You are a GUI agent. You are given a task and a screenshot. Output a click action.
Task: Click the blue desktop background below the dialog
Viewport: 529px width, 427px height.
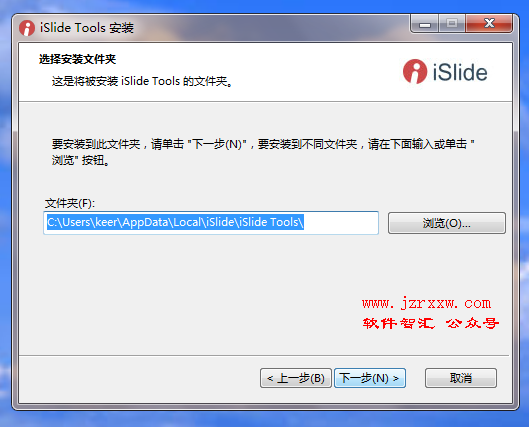click(264, 419)
